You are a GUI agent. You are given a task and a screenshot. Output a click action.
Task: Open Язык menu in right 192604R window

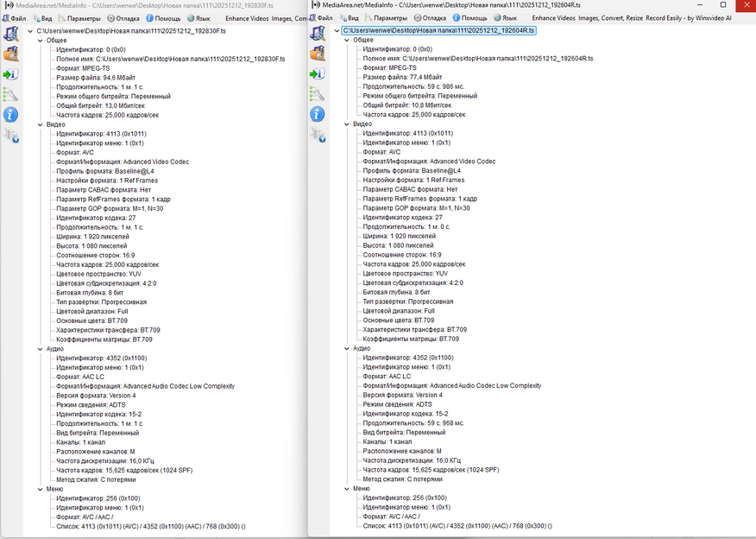pyautogui.click(x=505, y=18)
